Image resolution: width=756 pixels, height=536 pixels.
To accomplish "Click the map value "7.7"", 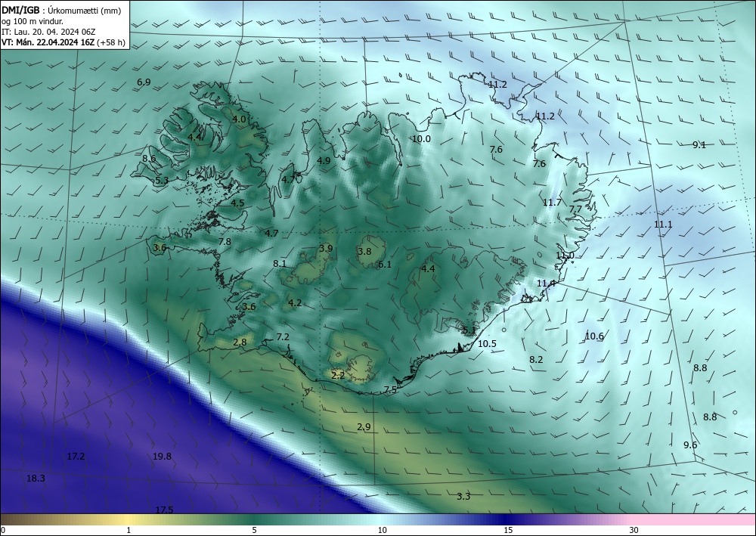I will coord(575,209).
